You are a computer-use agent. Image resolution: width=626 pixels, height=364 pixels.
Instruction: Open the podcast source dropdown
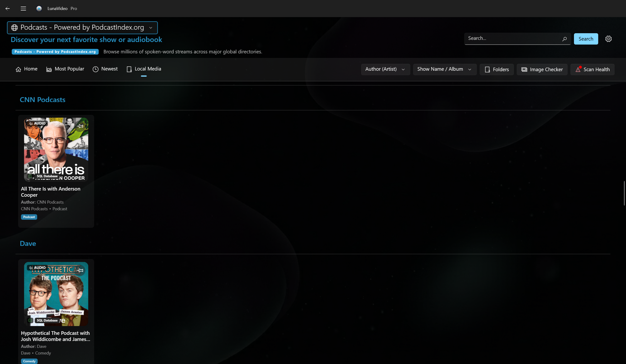82,28
